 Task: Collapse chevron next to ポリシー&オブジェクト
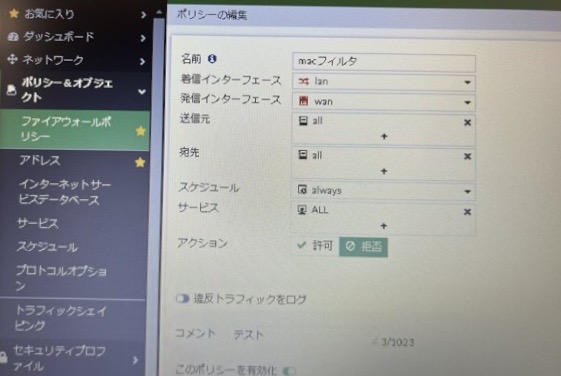[142, 92]
